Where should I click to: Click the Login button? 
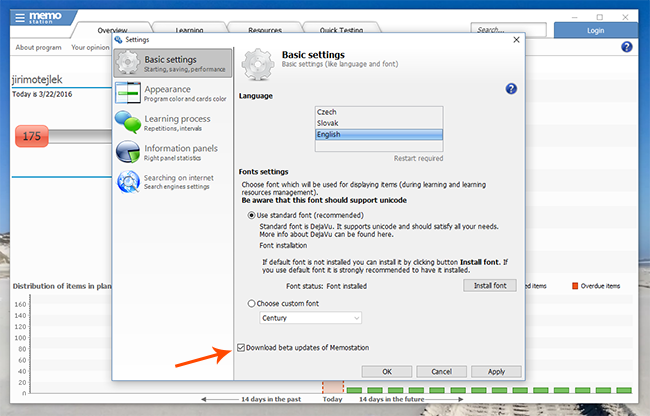coord(595,31)
